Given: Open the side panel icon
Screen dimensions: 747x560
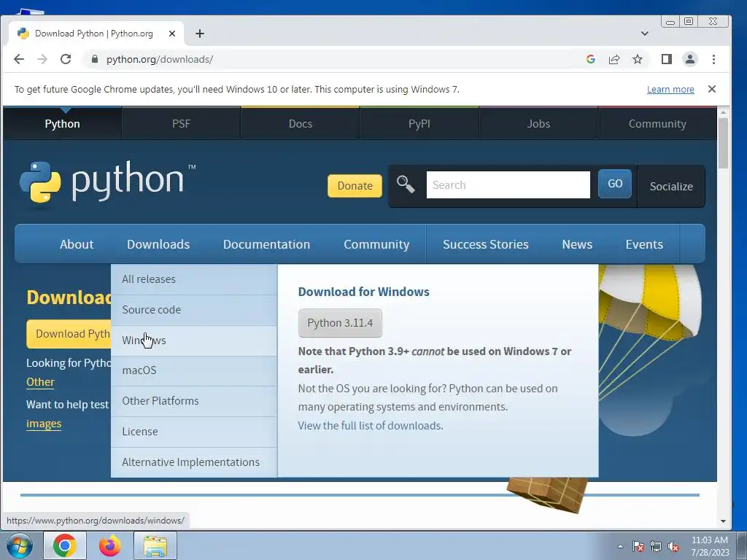Looking at the screenshot, I should [x=667, y=59].
